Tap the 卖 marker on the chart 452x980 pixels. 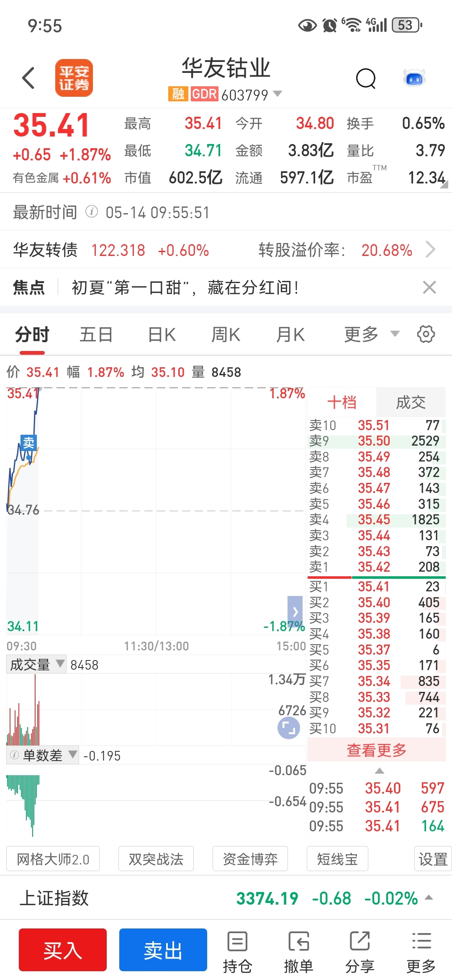pyautogui.click(x=28, y=443)
